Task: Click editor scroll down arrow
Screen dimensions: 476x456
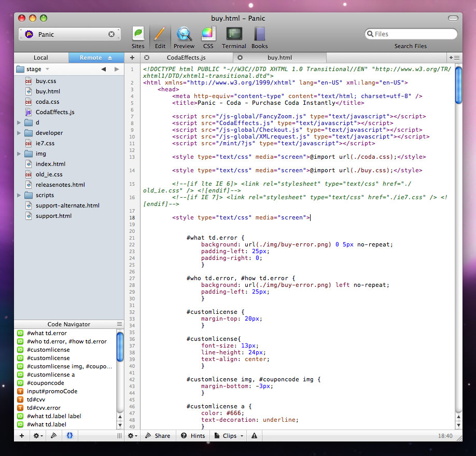Action: coord(458,425)
